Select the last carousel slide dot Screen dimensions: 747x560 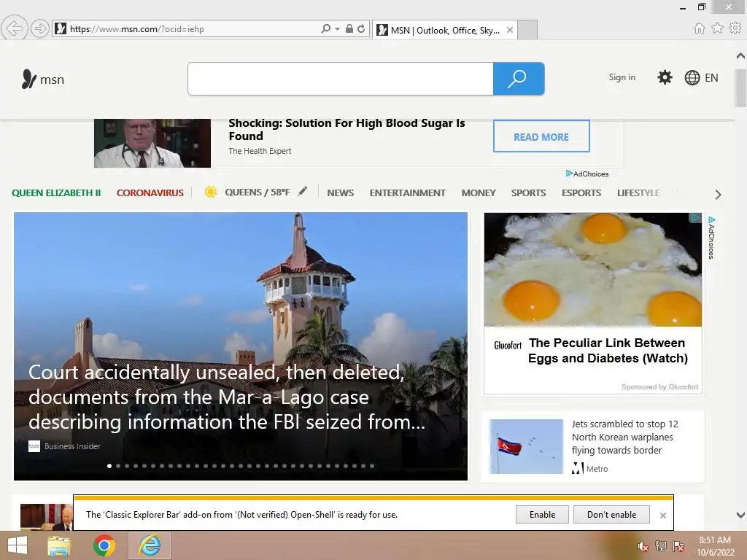click(x=372, y=466)
